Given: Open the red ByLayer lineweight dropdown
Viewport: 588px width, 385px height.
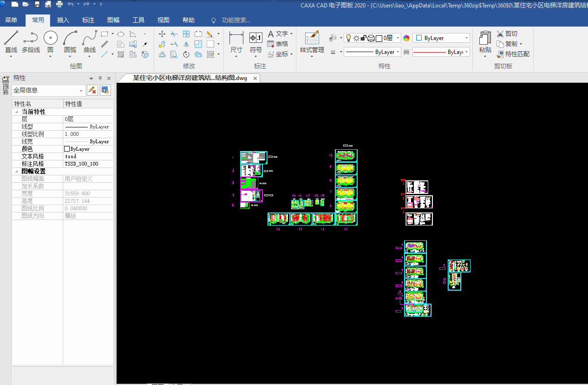Looking at the screenshot, I should point(466,52).
